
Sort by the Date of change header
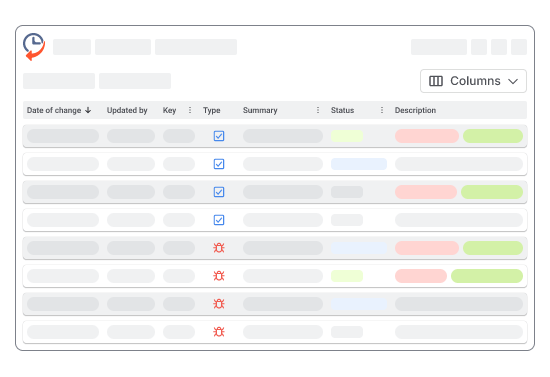pyautogui.click(x=54, y=110)
